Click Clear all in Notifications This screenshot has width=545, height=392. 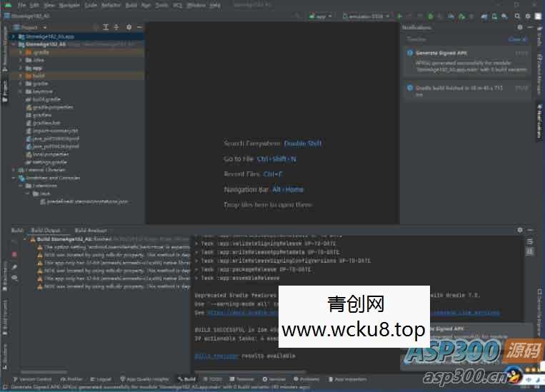coord(517,39)
